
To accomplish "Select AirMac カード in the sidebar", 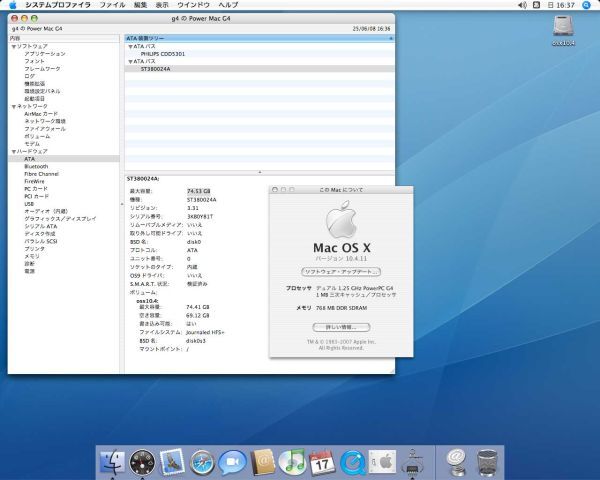I will click(41, 114).
